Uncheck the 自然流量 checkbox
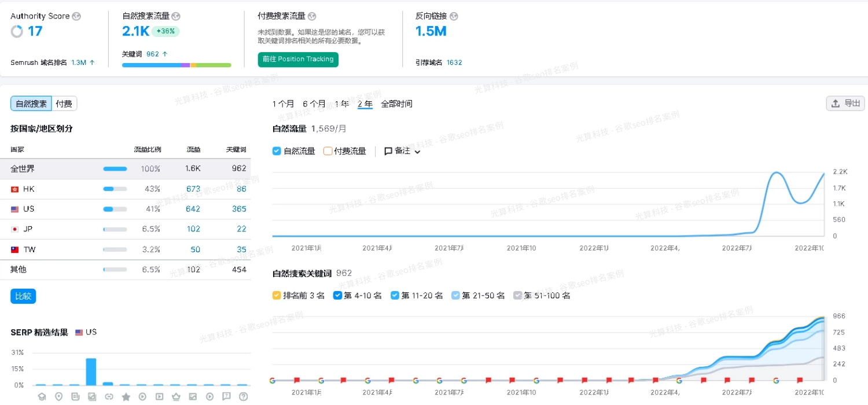868x405 pixels. coord(277,151)
